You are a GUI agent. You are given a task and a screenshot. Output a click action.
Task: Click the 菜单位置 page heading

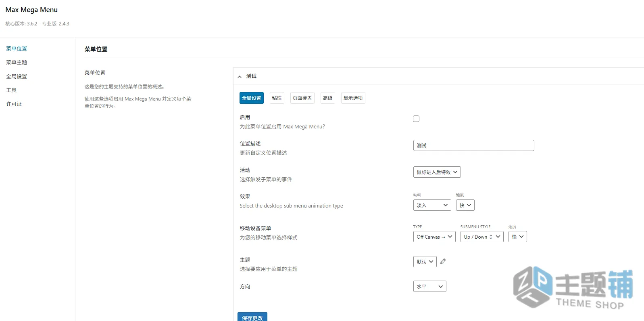[96, 49]
